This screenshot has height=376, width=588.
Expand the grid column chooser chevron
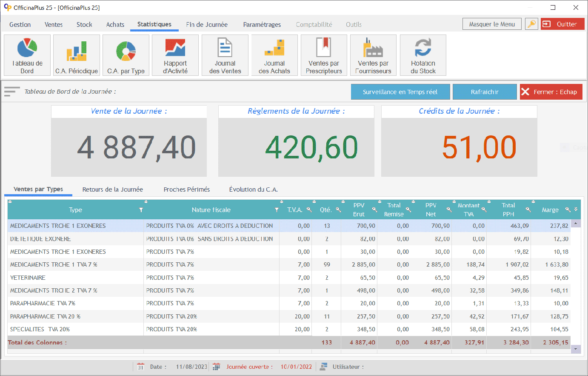576,210
